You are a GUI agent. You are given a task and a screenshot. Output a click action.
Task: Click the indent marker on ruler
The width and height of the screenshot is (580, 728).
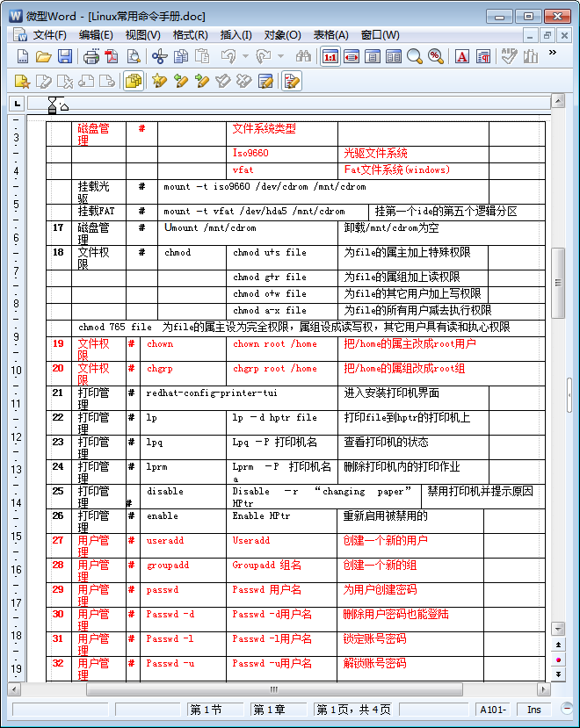pos(53,105)
